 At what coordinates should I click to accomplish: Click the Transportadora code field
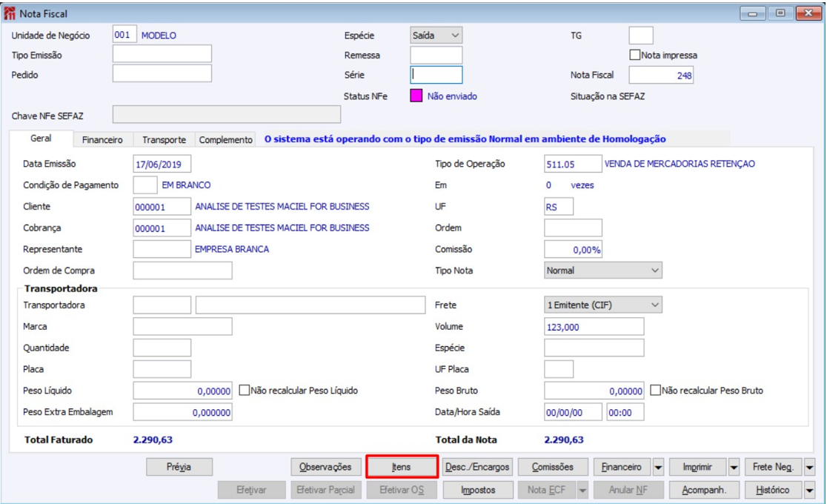coord(162,305)
